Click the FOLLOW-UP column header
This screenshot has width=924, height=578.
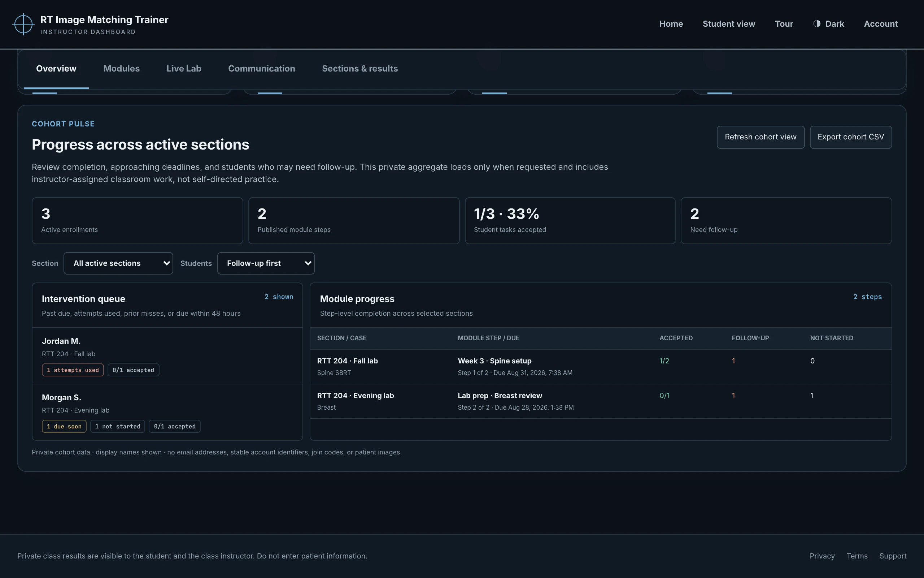[x=750, y=338]
